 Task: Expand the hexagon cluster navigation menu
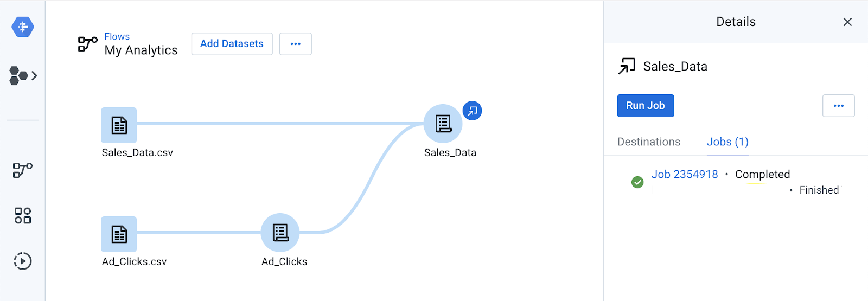[23, 75]
